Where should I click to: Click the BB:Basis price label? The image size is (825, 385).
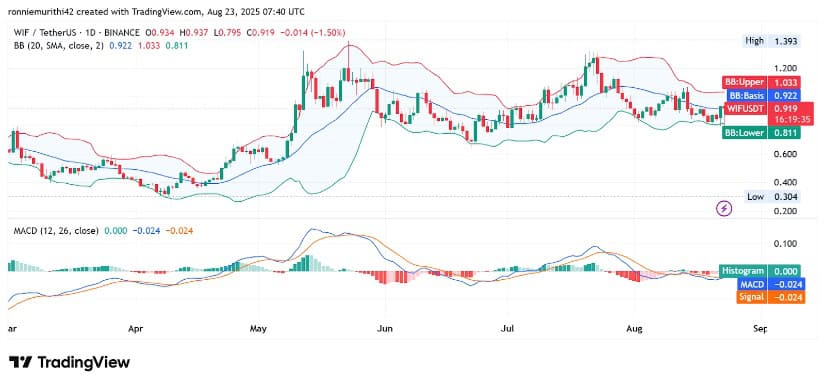763,96
